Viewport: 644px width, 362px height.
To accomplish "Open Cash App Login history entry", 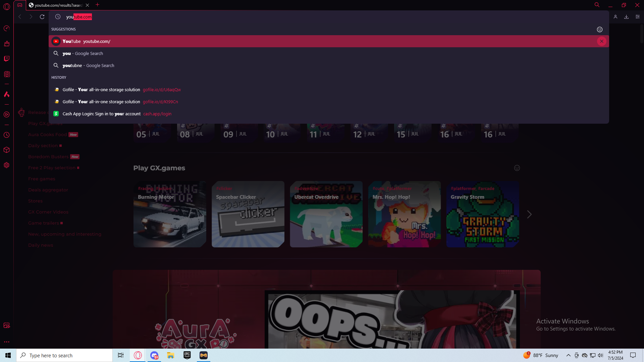I will coord(329,114).
